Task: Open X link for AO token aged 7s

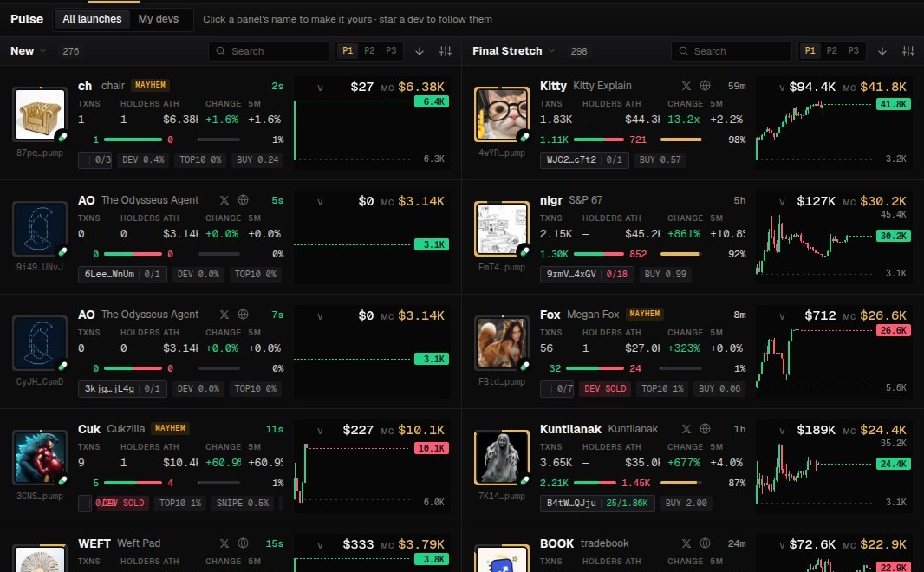Action: click(224, 314)
